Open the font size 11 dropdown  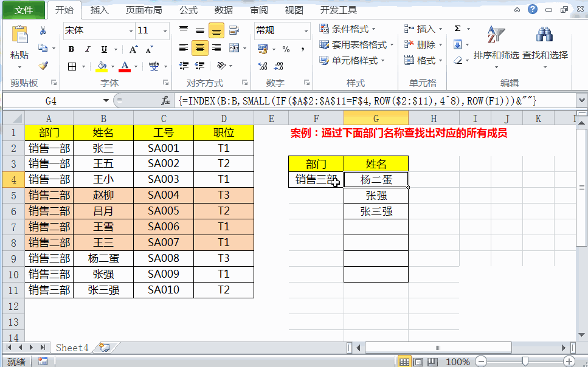pos(165,31)
